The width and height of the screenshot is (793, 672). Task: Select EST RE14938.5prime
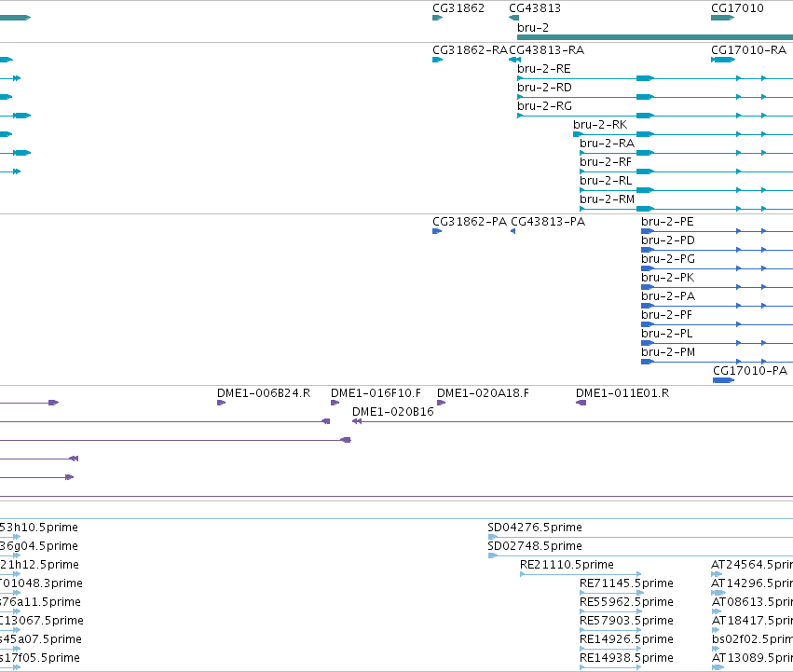coord(626,658)
